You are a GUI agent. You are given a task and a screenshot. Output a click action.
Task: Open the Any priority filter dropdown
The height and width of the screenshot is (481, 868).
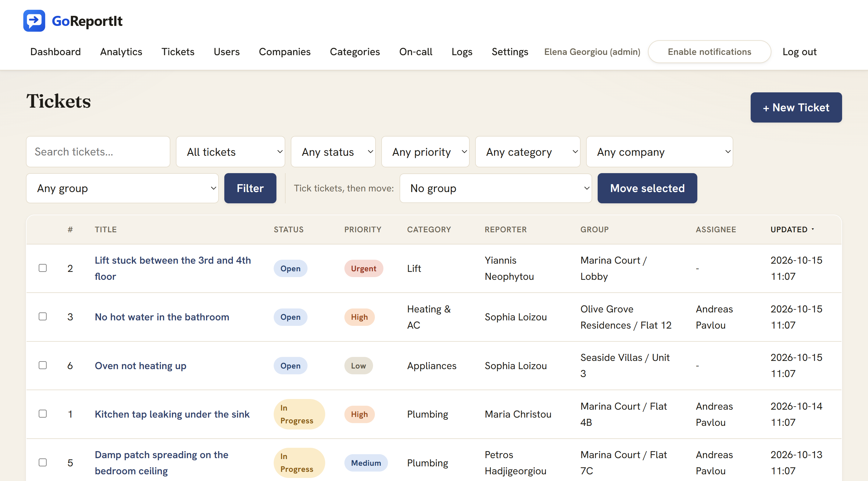tap(425, 152)
